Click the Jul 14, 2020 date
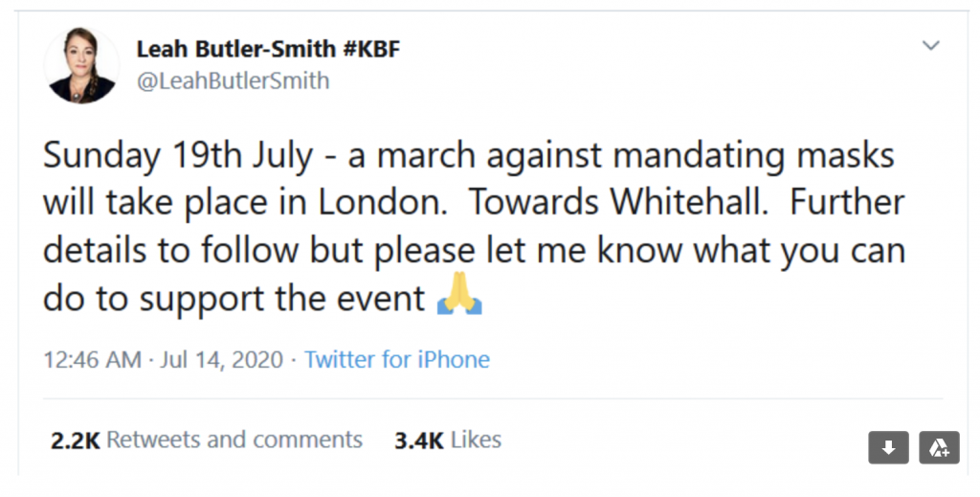980x497 pixels. click(221, 360)
